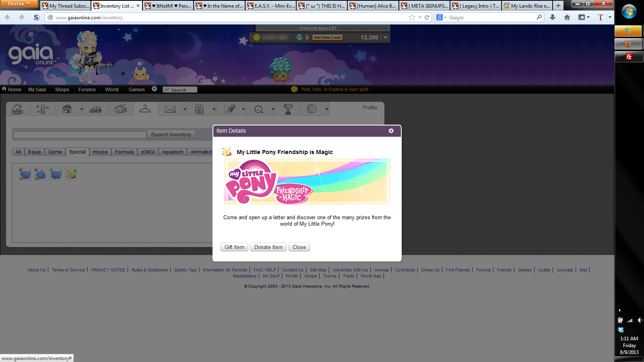Open the My Gaia navigation menu
This screenshot has height=362, width=644.
pyautogui.click(x=37, y=90)
